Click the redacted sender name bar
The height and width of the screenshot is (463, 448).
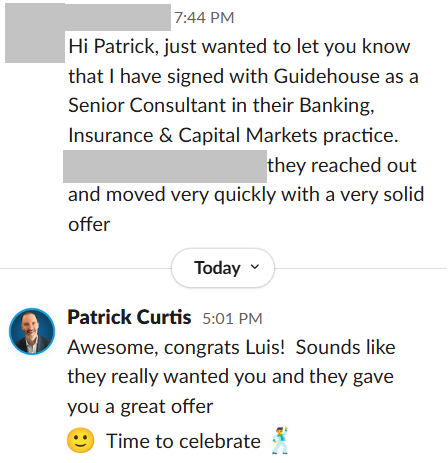coord(118,17)
